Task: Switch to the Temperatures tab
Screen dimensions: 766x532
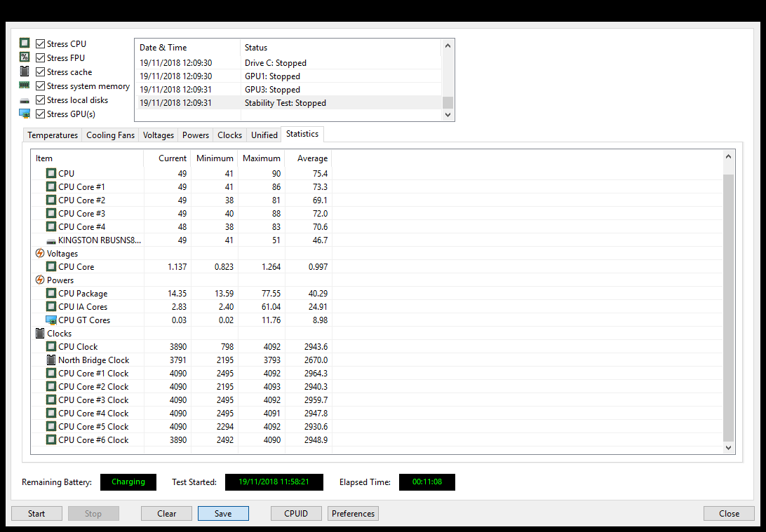Action: [53, 135]
